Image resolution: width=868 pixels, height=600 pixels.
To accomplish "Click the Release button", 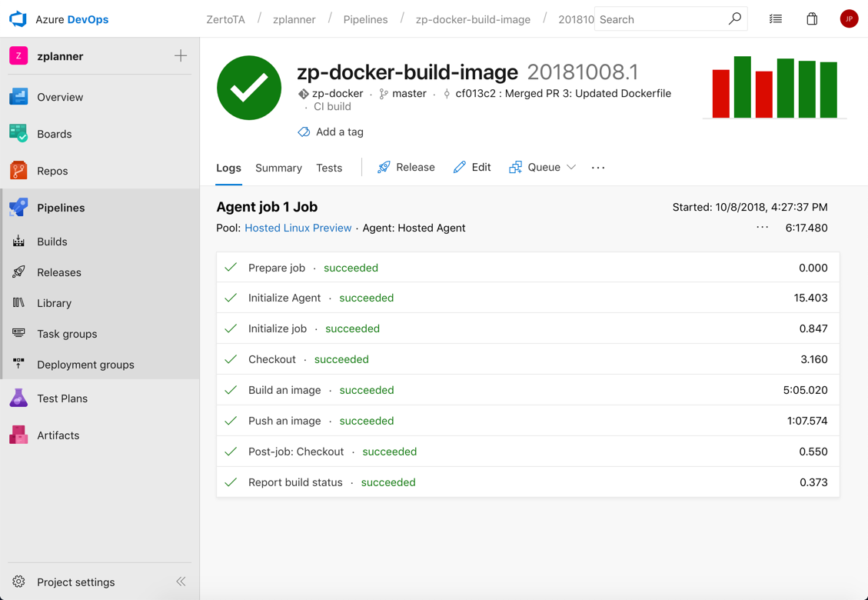I will click(406, 168).
